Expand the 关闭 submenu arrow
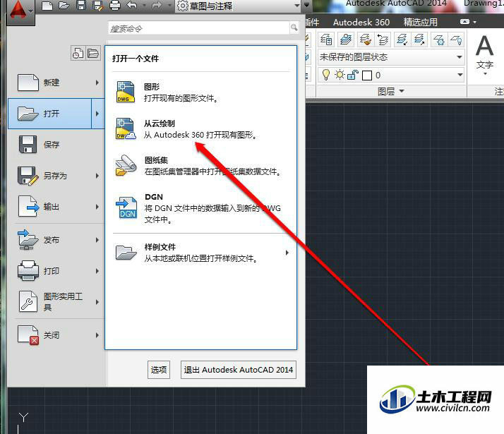 click(97, 335)
